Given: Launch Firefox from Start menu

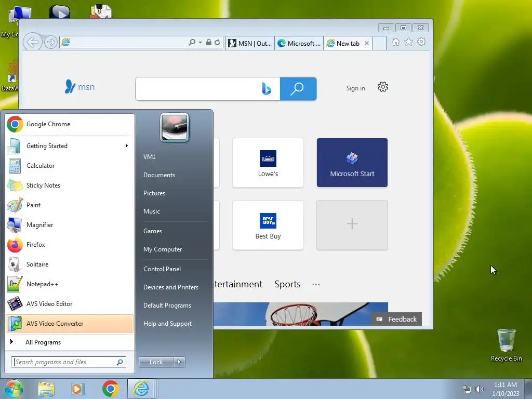Looking at the screenshot, I should (70, 245).
